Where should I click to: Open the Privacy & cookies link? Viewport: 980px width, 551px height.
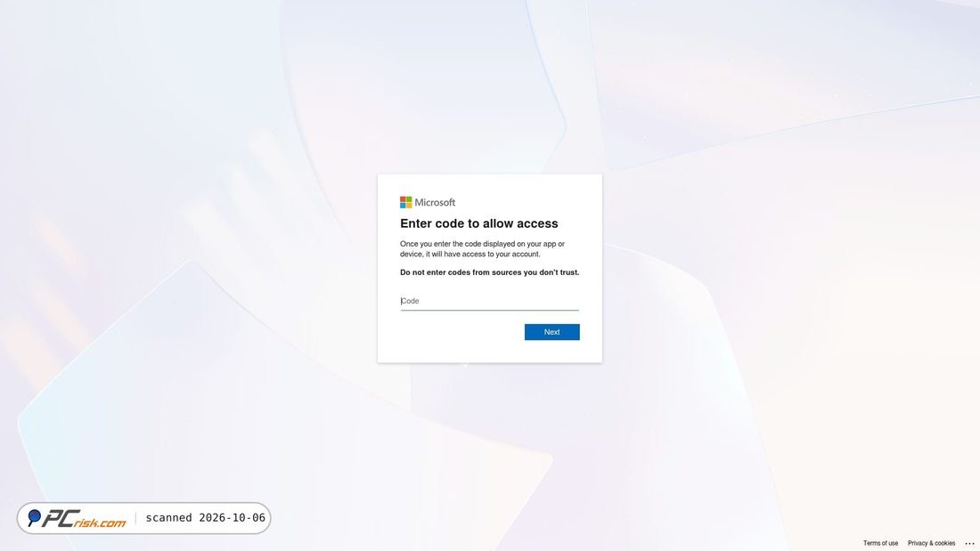pos(931,543)
